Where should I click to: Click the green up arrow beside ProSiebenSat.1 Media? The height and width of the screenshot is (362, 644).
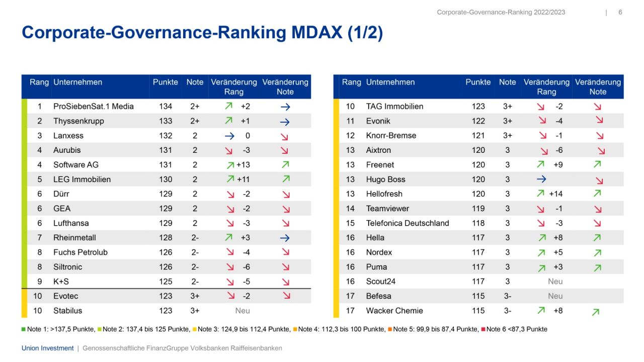pyautogui.click(x=228, y=106)
